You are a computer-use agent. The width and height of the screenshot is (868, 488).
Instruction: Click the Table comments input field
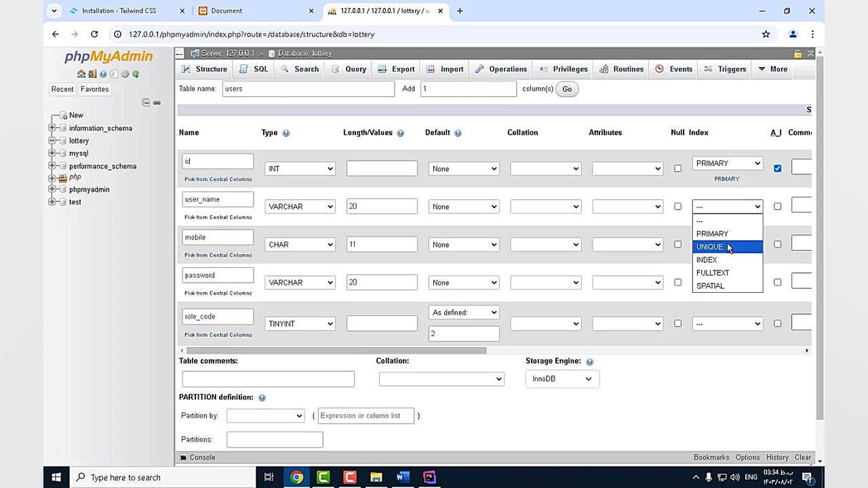[269, 379]
